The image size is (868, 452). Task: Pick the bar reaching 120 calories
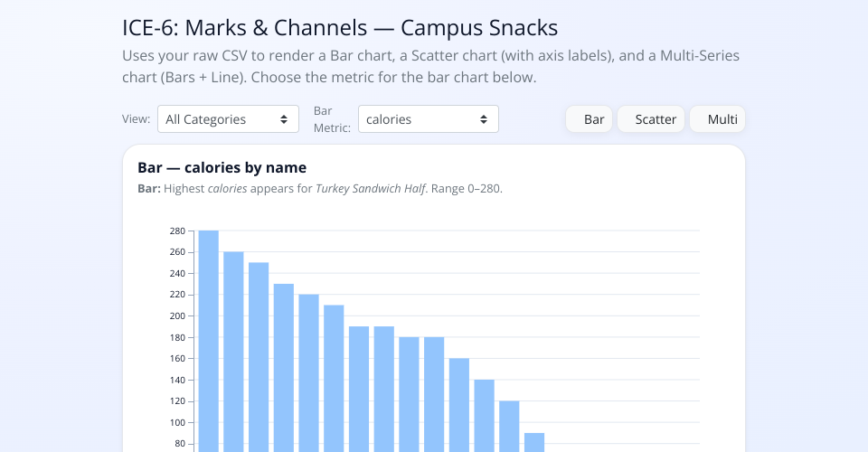coord(509,425)
